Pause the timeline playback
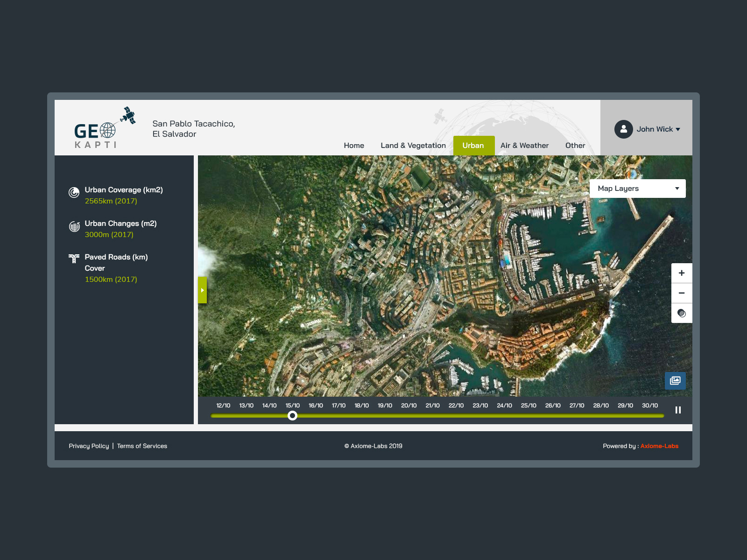The height and width of the screenshot is (560, 747). click(x=678, y=410)
